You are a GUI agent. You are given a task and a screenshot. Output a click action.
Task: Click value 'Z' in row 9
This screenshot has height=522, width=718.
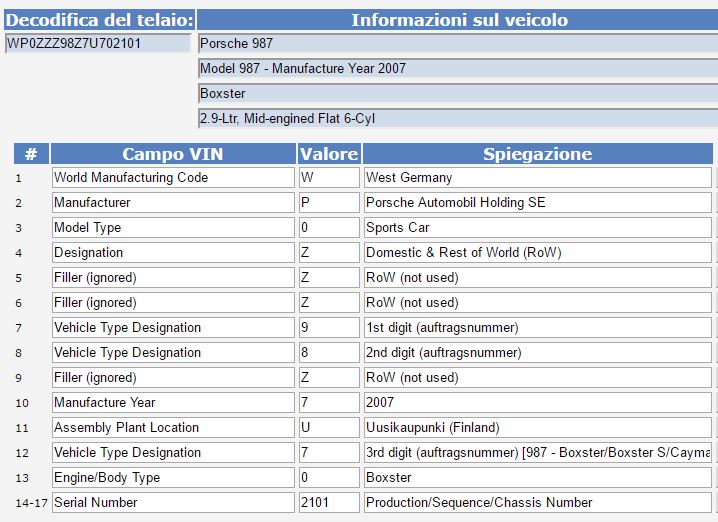(329, 378)
